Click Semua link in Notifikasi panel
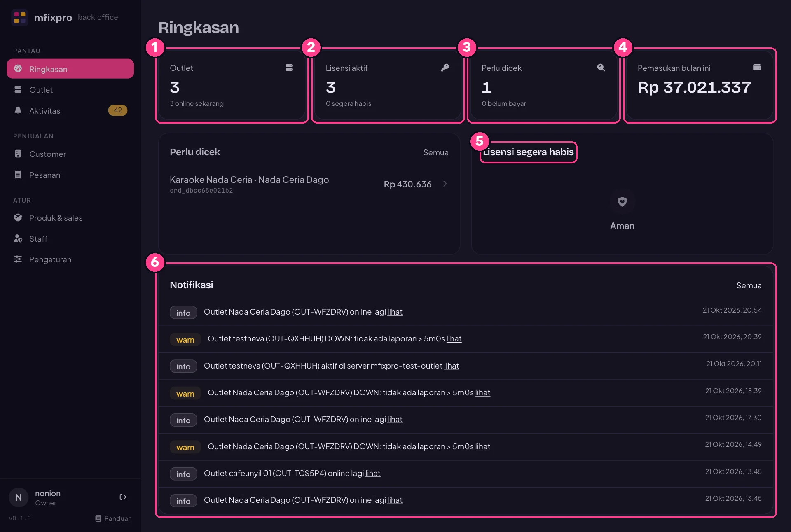The width and height of the screenshot is (791, 532). coord(749,285)
